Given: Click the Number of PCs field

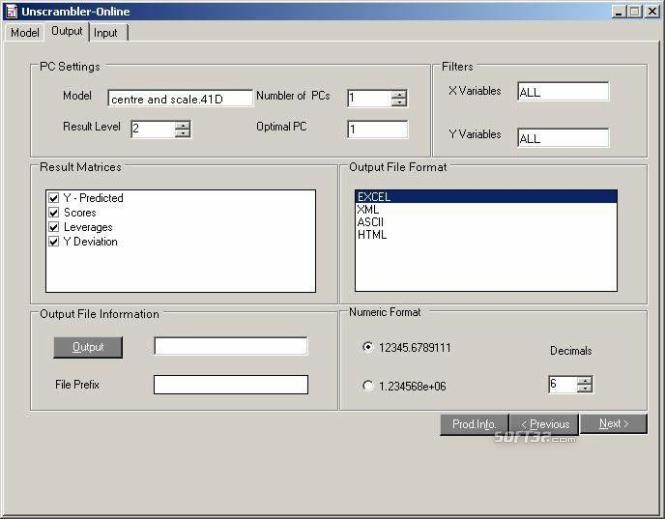Looking at the screenshot, I should pyautogui.click(x=369, y=98).
